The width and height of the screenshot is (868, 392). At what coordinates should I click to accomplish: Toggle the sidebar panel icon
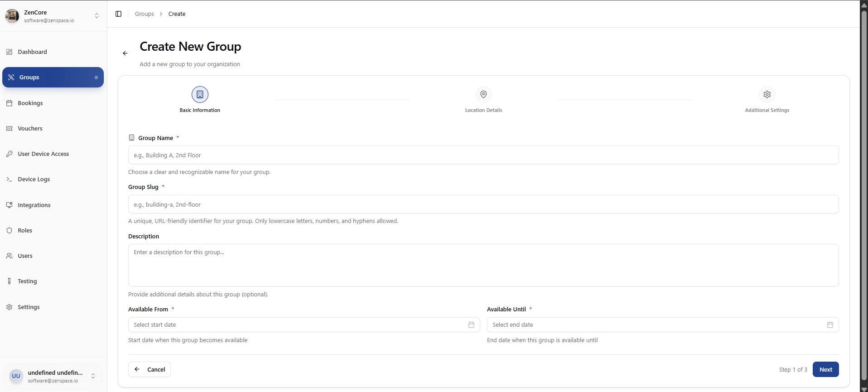click(118, 14)
